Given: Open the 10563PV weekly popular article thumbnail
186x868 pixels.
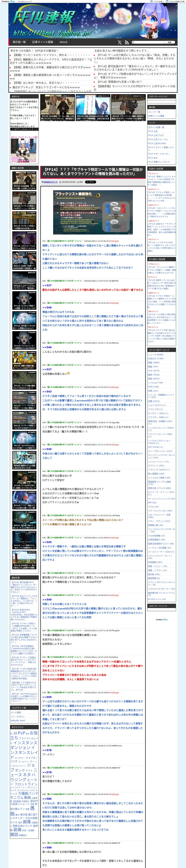Looking at the screenshot, I should coord(24,241).
